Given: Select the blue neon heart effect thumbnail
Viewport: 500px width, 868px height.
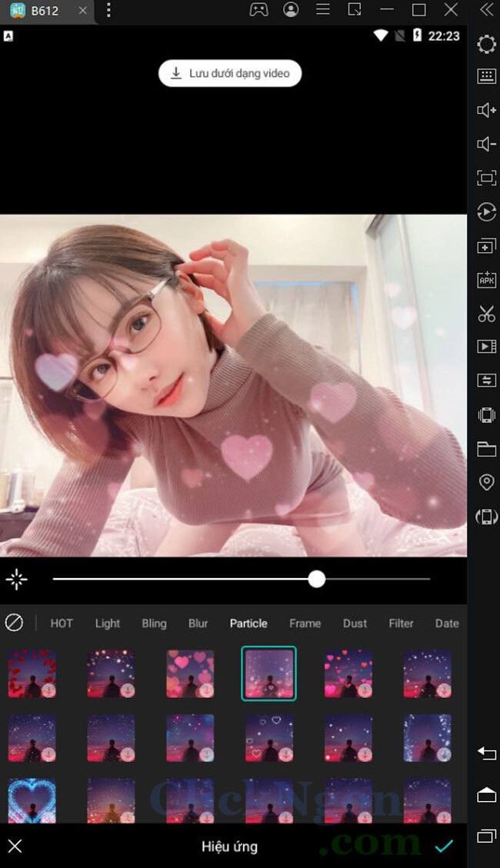Looking at the screenshot, I should (32, 800).
